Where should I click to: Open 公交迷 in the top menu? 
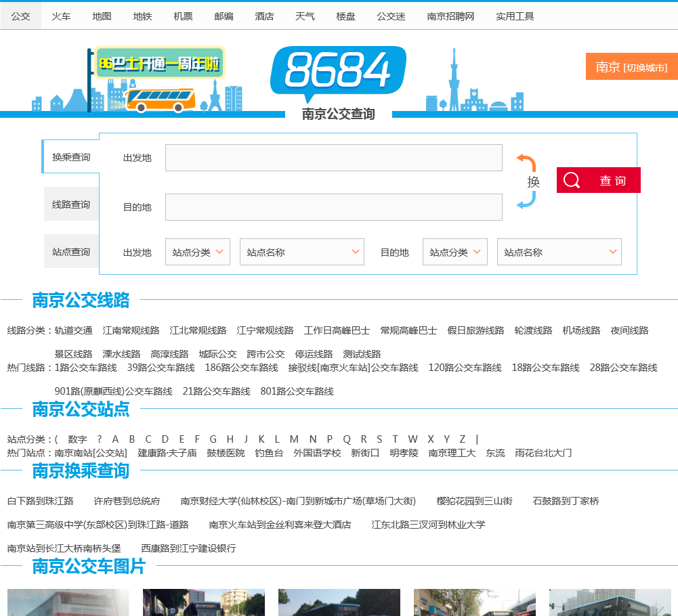[391, 16]
